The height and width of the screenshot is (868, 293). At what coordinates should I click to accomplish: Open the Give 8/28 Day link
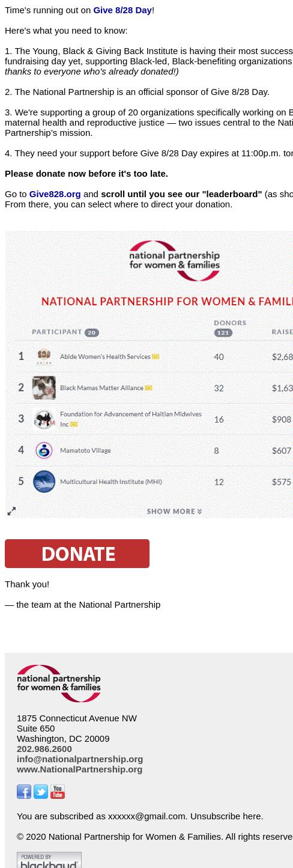122,10
